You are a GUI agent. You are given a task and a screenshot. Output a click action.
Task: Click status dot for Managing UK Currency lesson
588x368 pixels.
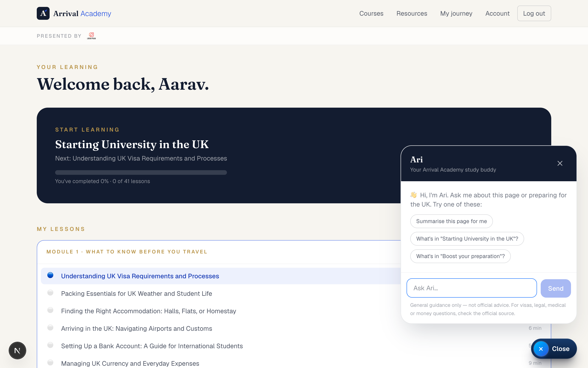click(x=50, y=363)
